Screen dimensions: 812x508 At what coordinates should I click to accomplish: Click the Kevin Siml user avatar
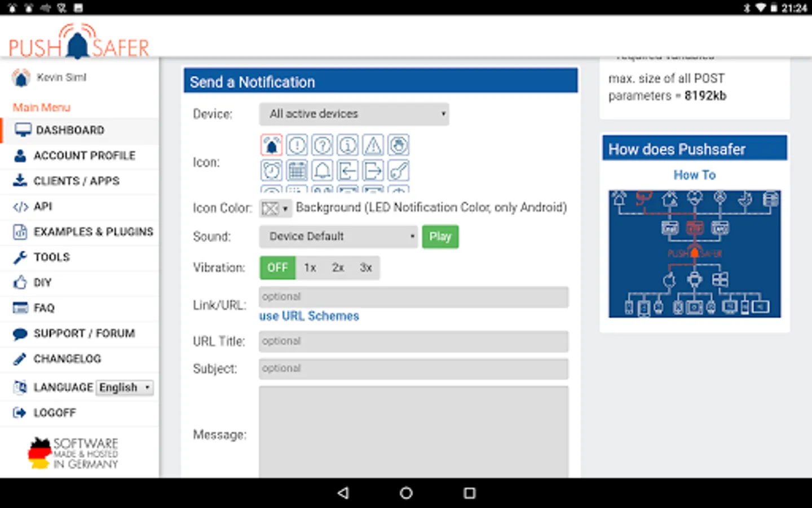point(21,78)
